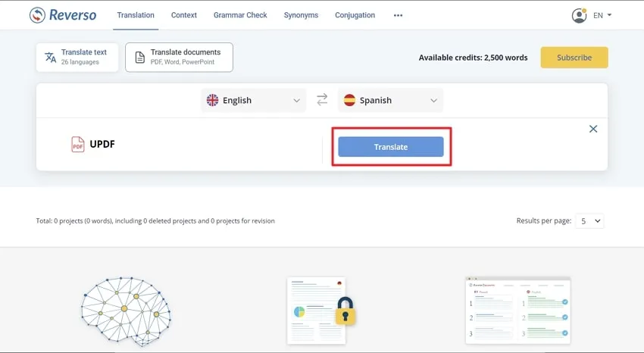644x353 pixels.
Task: Open the Results per page dropdown
Action: pos(589,221)
